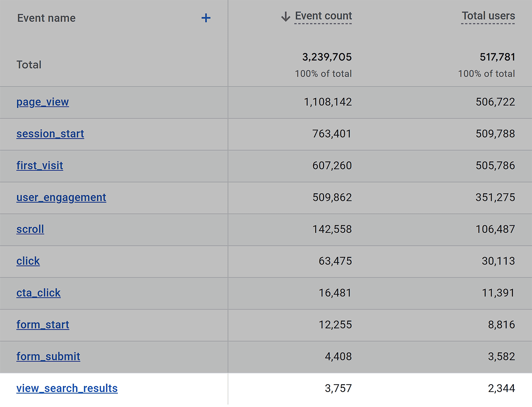Click the page_view total users 506,722
Viewport: 532px width, 407px height.
coord(495,102)
